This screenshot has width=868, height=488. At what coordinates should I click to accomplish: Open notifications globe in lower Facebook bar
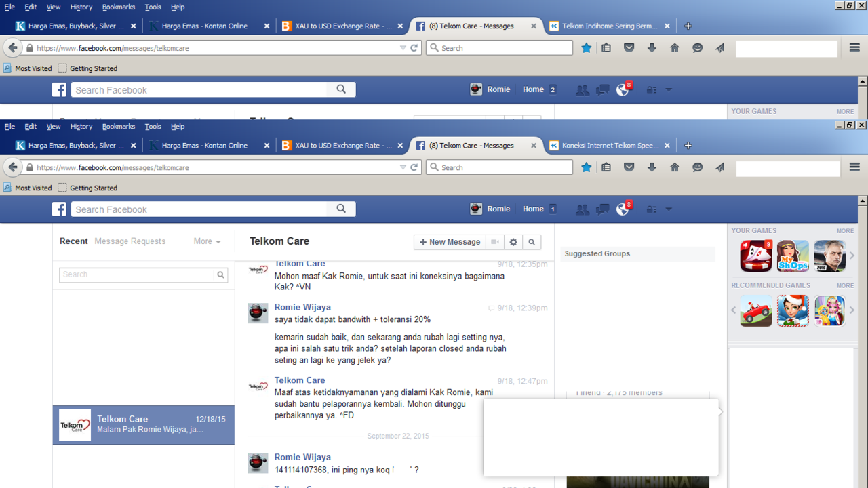point(622,209)
